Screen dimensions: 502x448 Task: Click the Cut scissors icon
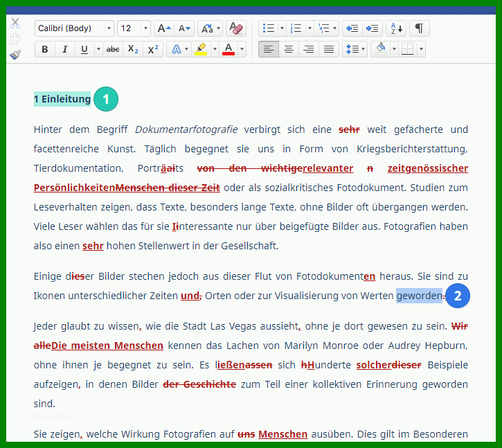pos(15,24)
